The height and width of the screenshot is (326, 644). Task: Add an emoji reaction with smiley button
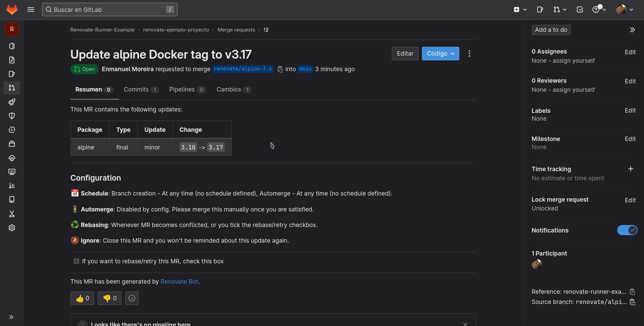click(x=132, y=298)
